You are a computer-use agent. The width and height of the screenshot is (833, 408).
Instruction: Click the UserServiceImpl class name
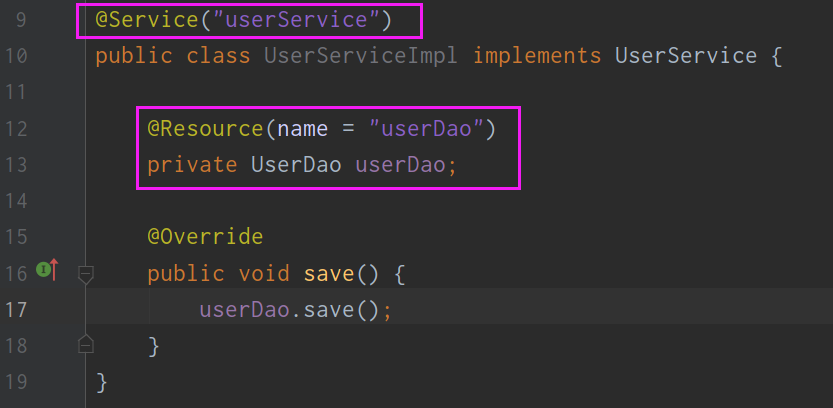[361, 56]
